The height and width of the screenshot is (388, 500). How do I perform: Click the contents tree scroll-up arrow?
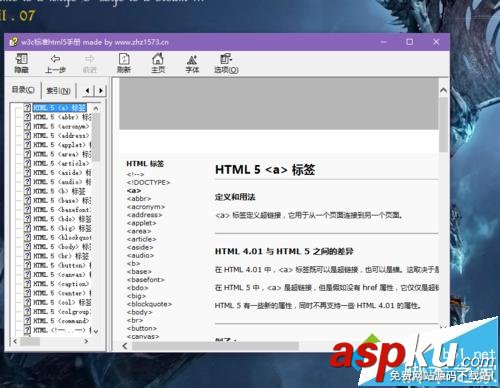96,108
